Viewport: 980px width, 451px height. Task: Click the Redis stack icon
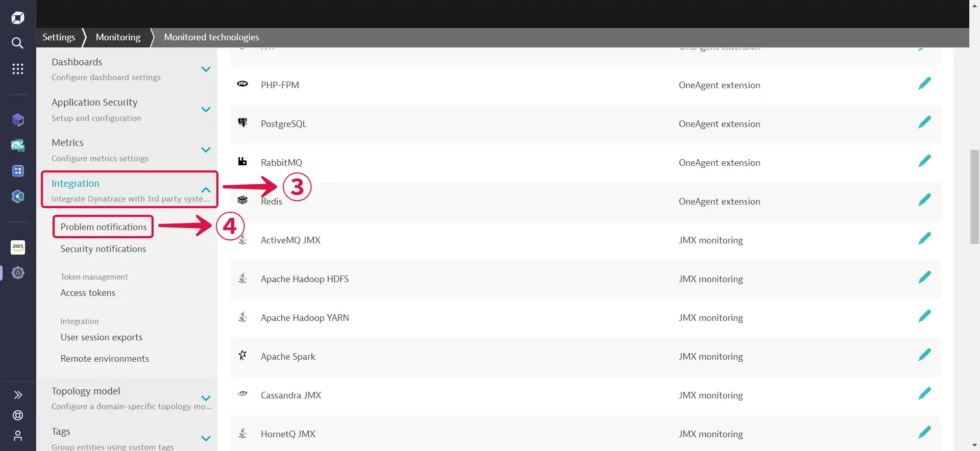point(242,200)
